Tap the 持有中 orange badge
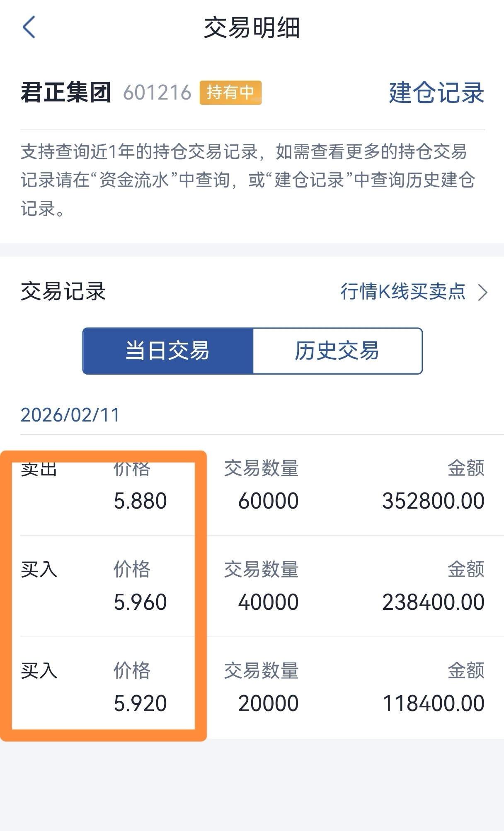Image resolution: width=504 pixels, height=831 pixels. (230, 93)
